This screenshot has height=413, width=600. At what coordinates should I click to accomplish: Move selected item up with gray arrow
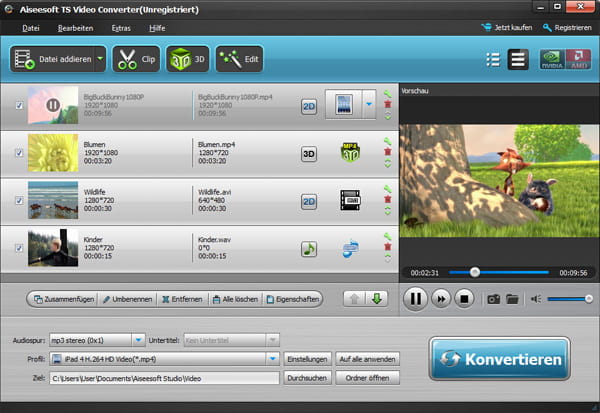[x=354, y=299]
